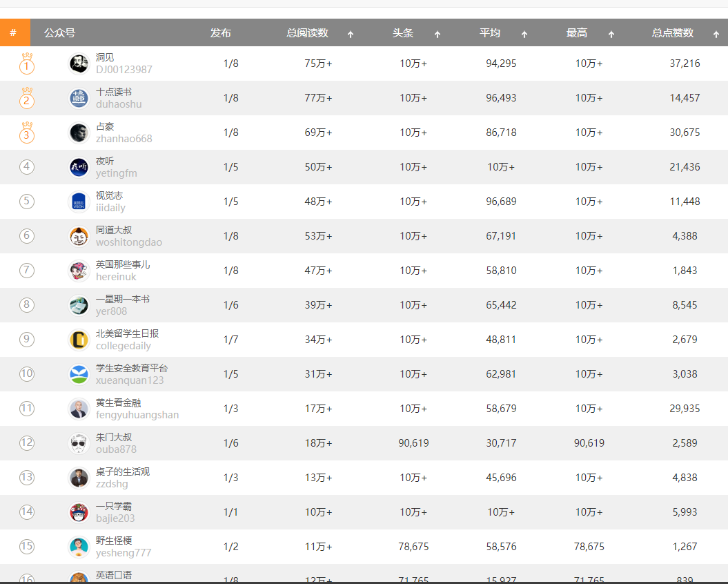The image size is (728, 584).
Task: Click the orange # header cell
Action: pyautogui.click(x=15, y=32)
